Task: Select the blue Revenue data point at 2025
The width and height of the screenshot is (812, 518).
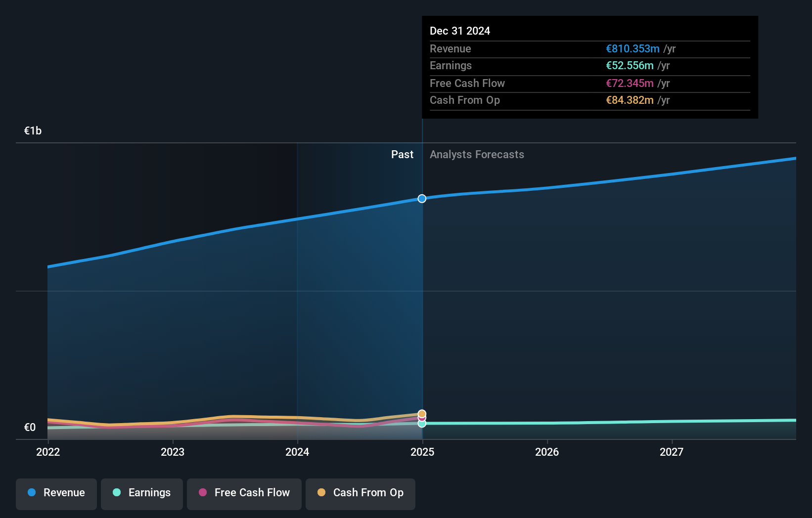Action: click(x=422, y=199)
